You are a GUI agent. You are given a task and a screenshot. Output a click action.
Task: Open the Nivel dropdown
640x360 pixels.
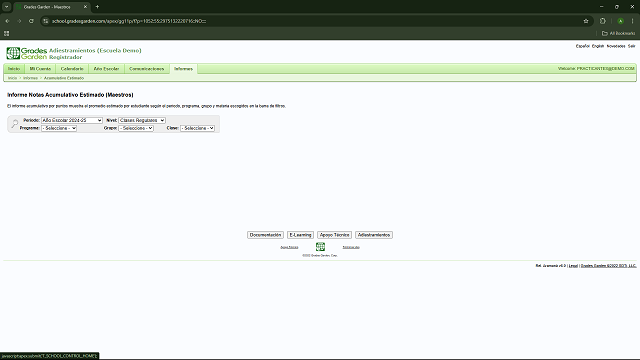(x=142, y=120)
